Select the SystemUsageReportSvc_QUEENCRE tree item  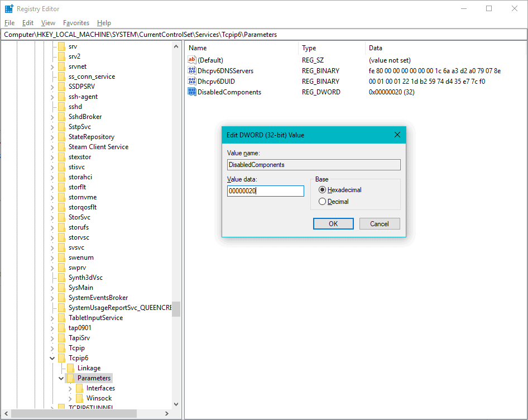[x=120, y=308]
